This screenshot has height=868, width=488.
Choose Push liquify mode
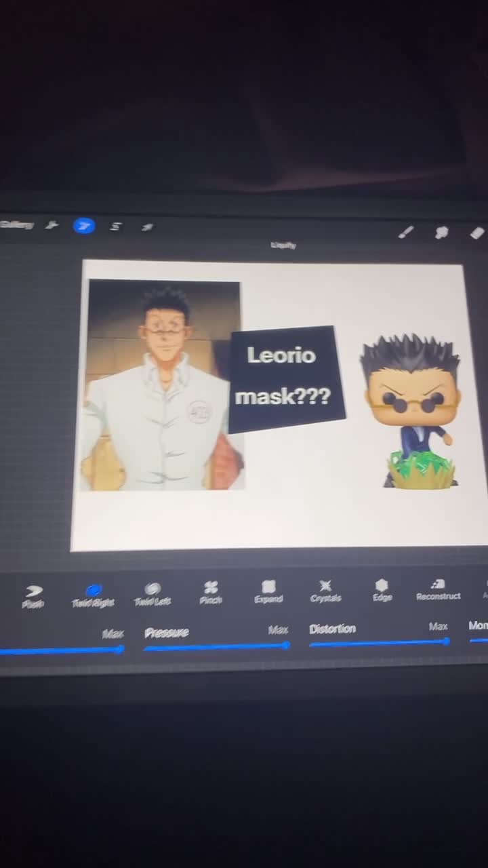pyautogui.click(x=33, y=597)
